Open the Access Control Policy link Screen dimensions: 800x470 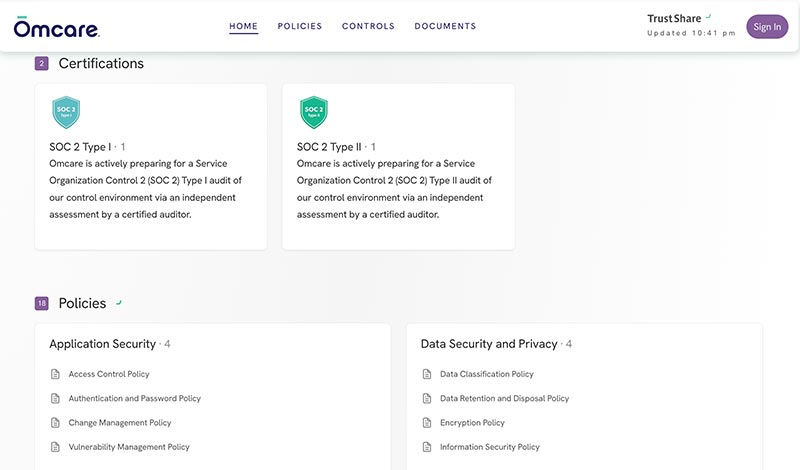[109, 374]
